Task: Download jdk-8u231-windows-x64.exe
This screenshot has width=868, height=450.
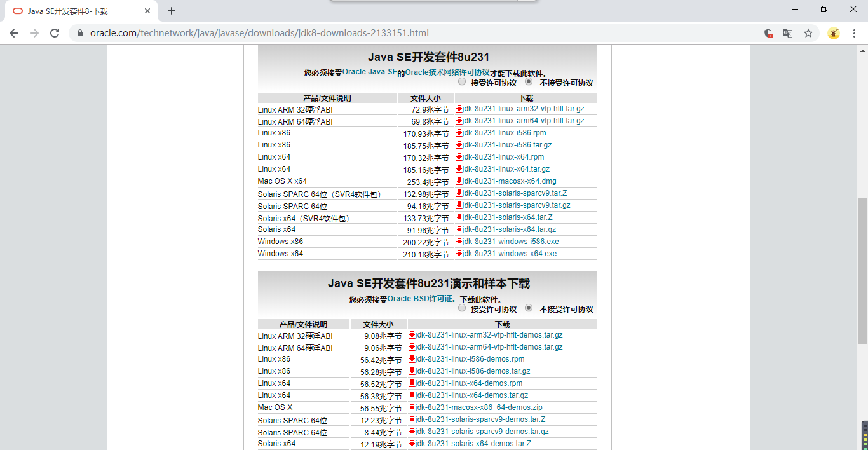Action: [x=510, y=254]
